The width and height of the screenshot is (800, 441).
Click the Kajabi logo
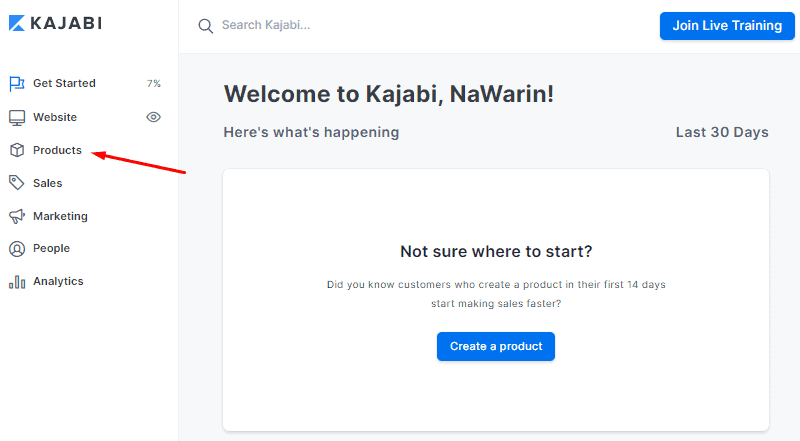click(56, 23)
